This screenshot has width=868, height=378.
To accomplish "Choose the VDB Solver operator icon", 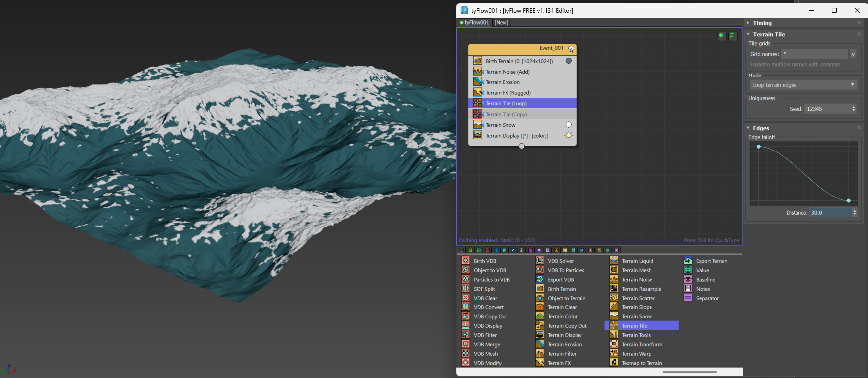I will click(540, 261).
